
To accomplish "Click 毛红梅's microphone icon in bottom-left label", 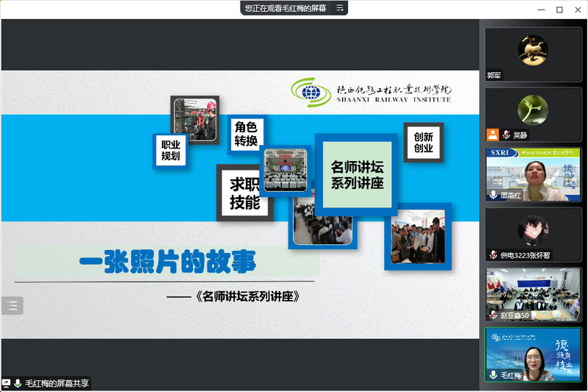I will point(18,383).
